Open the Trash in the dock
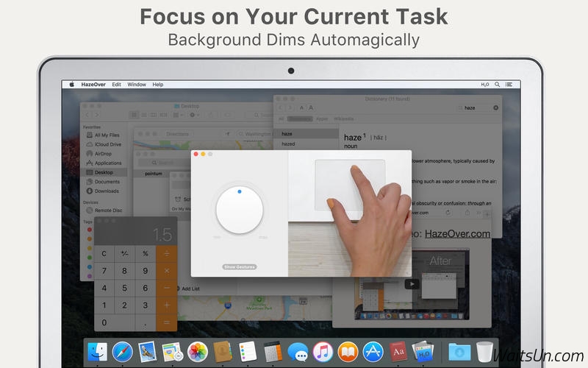This screenshot has height=368, width=588. click(484, 352)
